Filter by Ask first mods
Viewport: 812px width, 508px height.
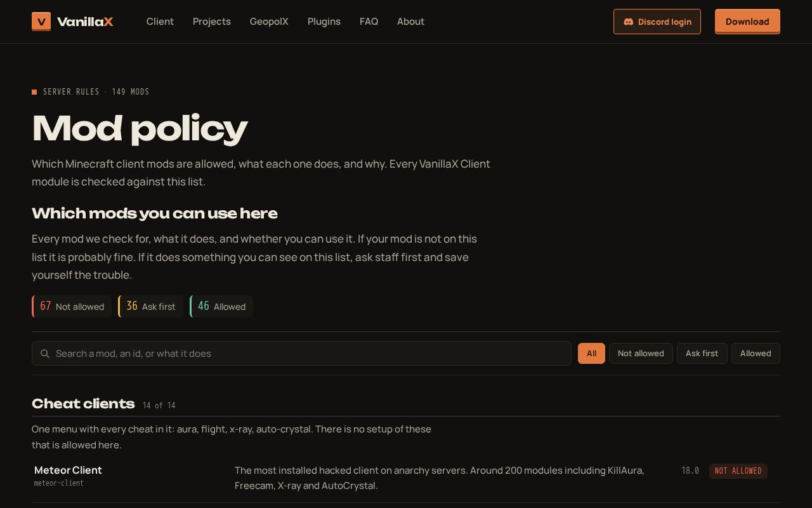702,354
